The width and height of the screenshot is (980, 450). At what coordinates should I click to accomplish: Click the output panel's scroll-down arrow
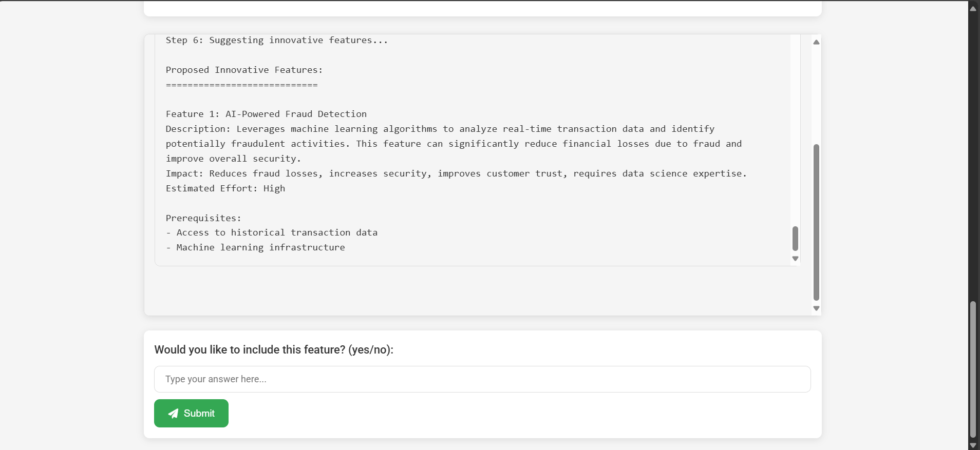(x=816, y=308)
